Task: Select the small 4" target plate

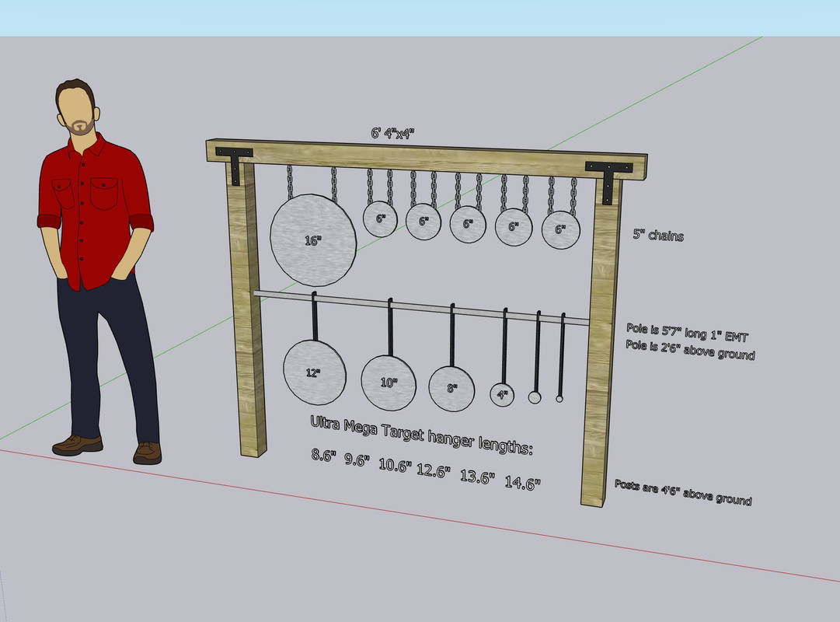Action: pos(502,395)
